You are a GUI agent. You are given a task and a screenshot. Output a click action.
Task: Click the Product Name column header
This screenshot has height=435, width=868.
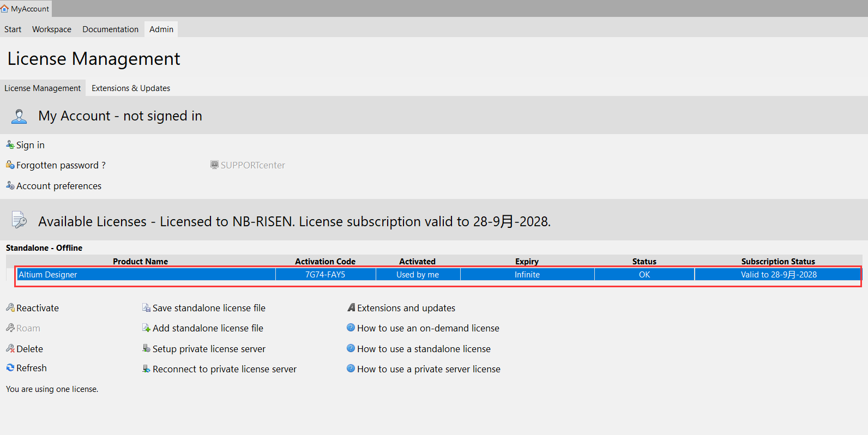[x=140, y=262]
